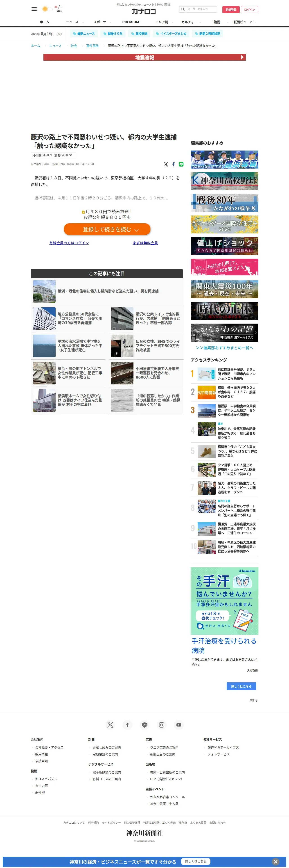Click カナロコ site logo

pyautogui.click(x=144, y=11)
